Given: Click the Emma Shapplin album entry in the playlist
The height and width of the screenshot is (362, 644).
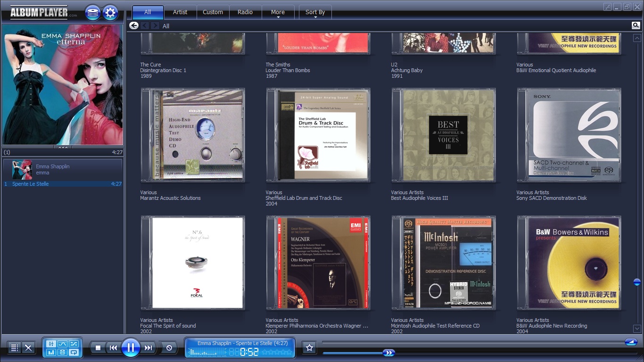Looking at the screenshot, I should (63, 170).
